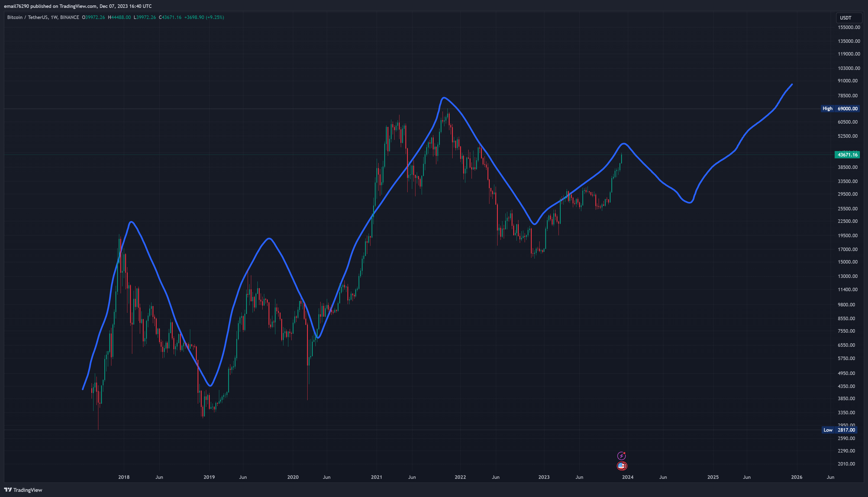This screenshot has width=868, height=497.
Task: Click the 2018 label on time axis
Action: [124, 477]
